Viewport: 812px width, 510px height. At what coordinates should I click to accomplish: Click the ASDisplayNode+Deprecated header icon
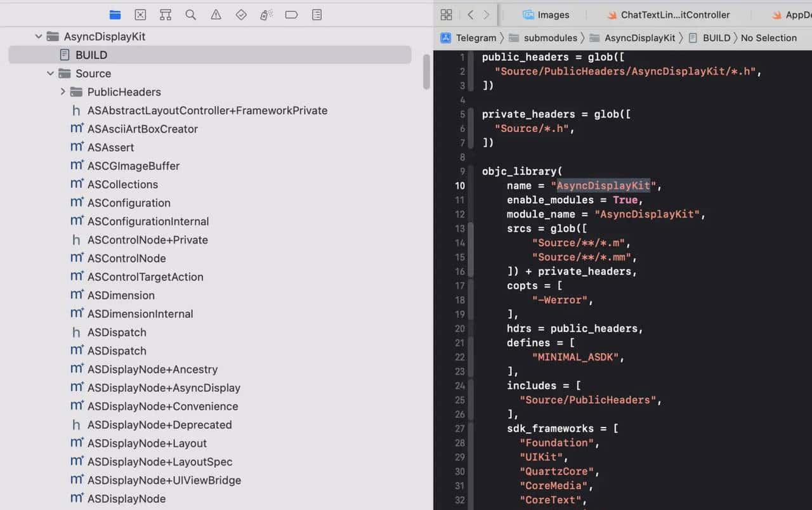coord(77,425)
